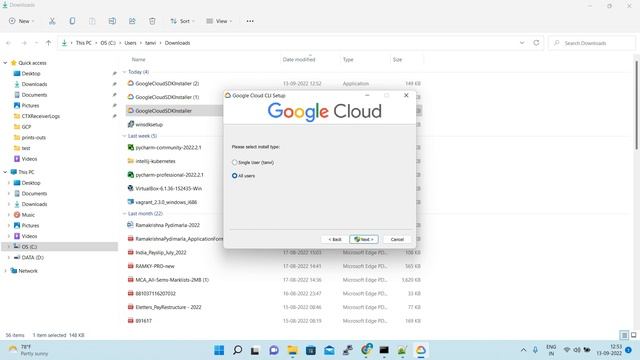This screenshot has height=360, width=640.
Task: Open Mail app from taskbar
Action: coord(329,350)
